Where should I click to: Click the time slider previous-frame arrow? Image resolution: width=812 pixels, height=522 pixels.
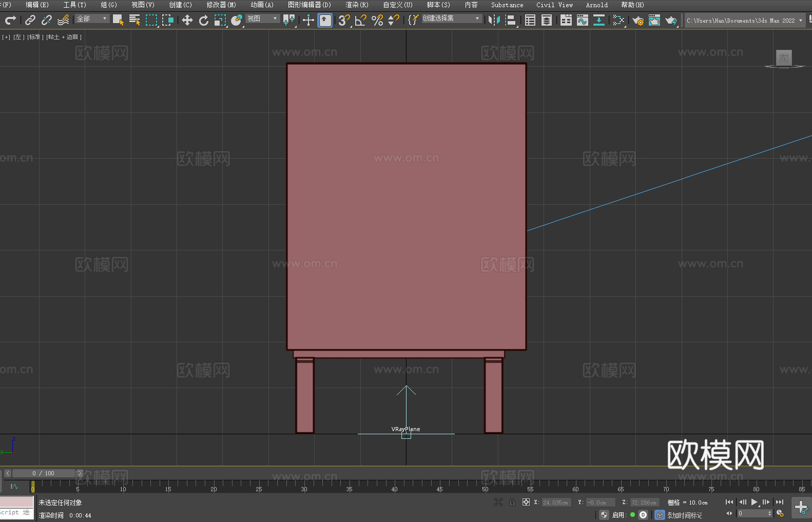tap(7, 473)
